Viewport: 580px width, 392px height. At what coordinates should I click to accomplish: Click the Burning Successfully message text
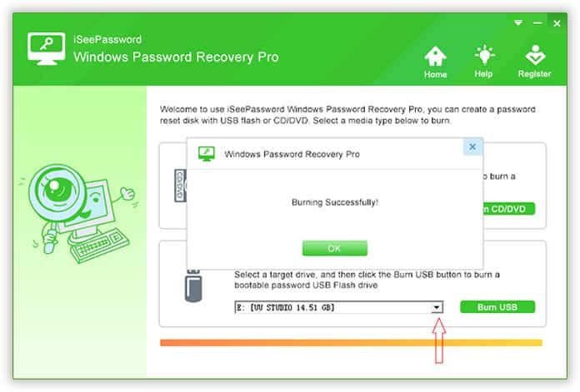pyautogui.click(x=335, y=202)
